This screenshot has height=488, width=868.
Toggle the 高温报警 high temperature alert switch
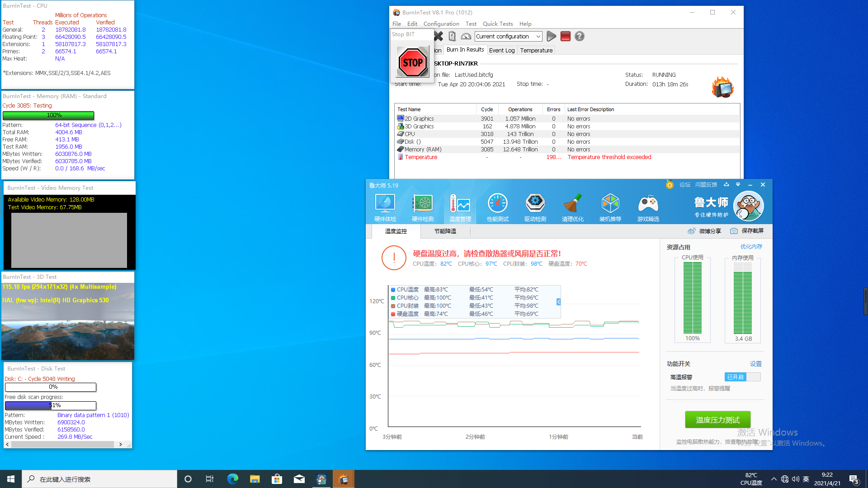741,376
